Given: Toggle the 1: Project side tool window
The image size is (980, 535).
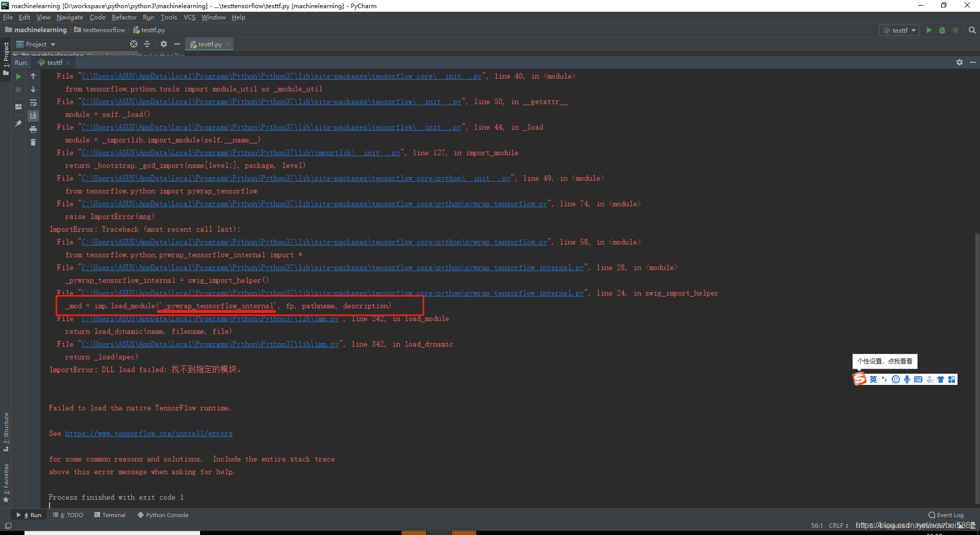Looking at the screenshot, I should [6, 58].
